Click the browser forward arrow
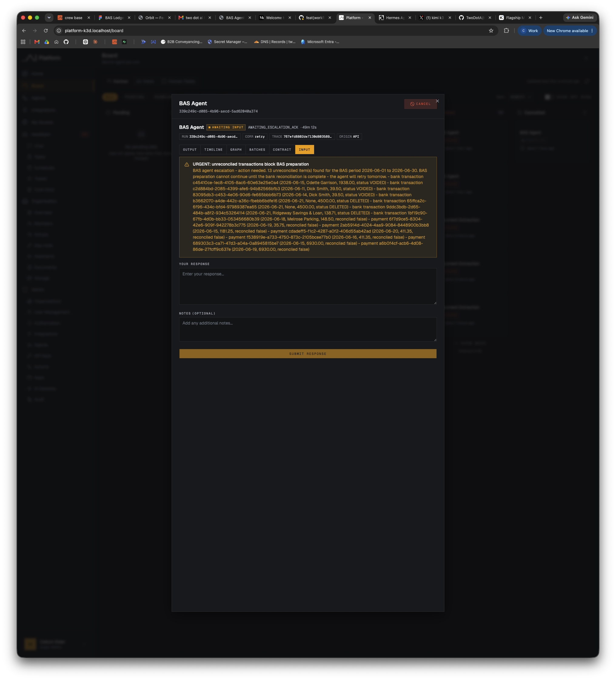The height and width of the screenshot is (680, 616). [35, 31]
